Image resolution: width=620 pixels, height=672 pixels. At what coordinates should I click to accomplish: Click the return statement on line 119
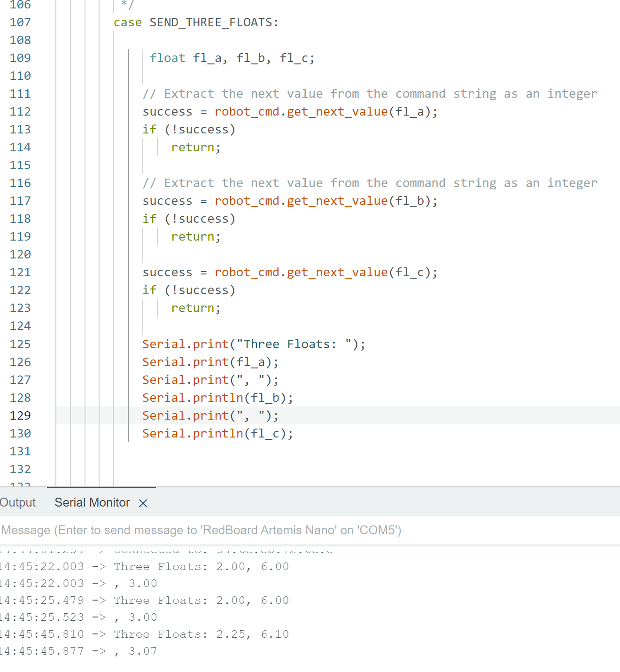point(196,236)
